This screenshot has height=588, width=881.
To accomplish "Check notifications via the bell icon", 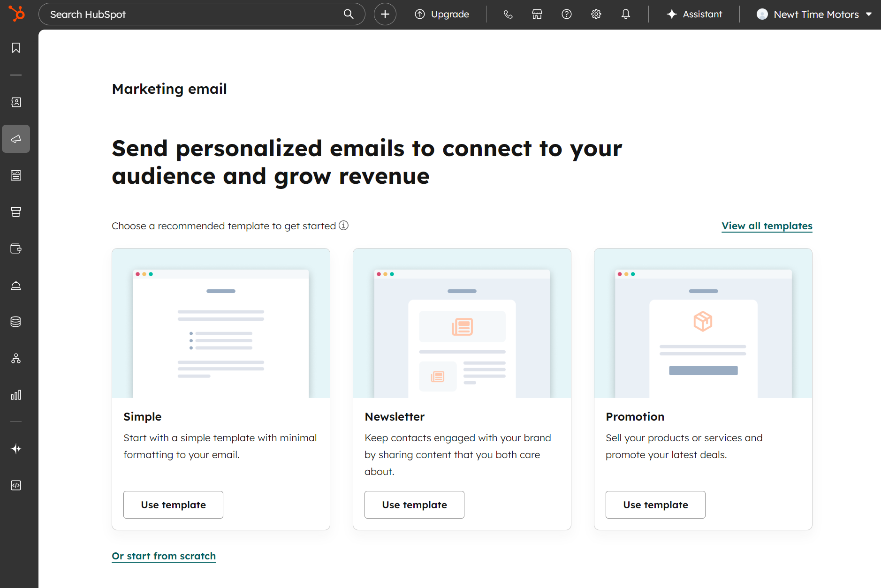I will (626, 14).
